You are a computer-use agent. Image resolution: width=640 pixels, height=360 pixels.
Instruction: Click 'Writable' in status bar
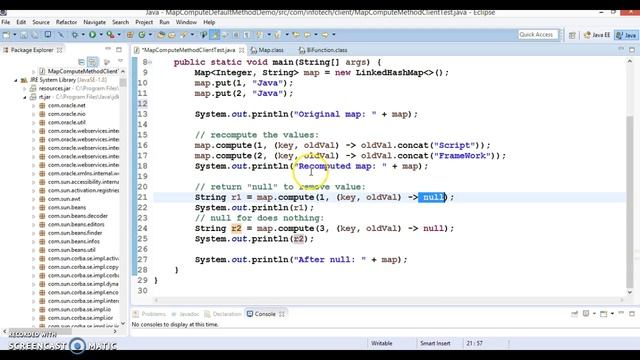[382, 343]
